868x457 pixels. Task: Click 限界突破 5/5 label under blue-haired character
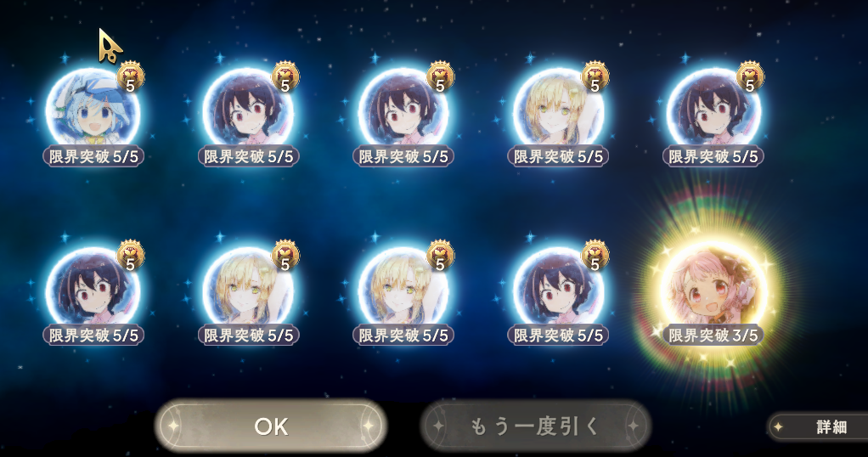coord(93,156)
